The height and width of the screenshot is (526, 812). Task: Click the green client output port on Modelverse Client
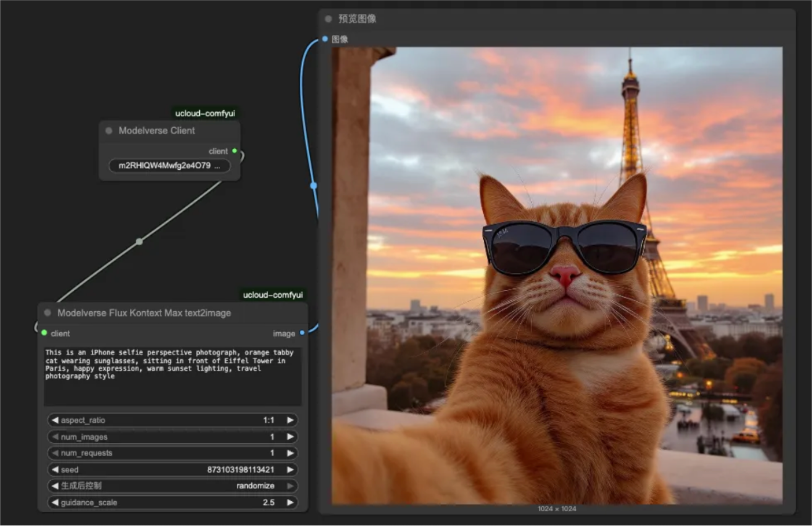[x=235, y=151]
